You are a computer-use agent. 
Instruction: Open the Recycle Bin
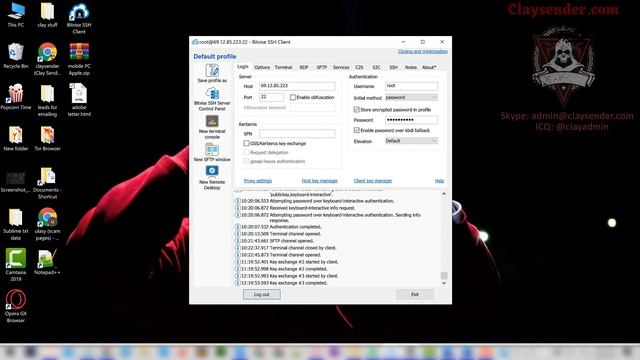point(16,56)
